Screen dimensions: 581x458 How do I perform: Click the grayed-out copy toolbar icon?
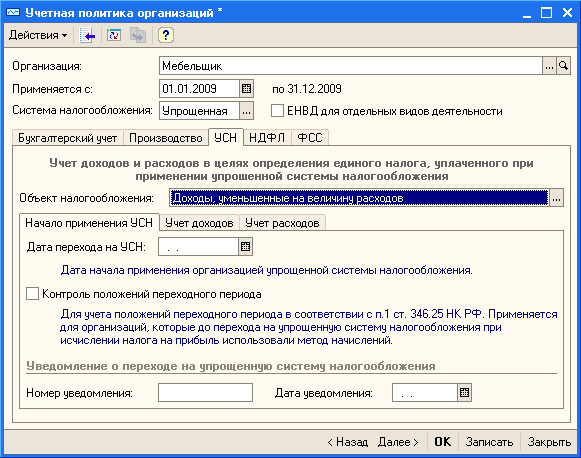(x=138, y=36)
